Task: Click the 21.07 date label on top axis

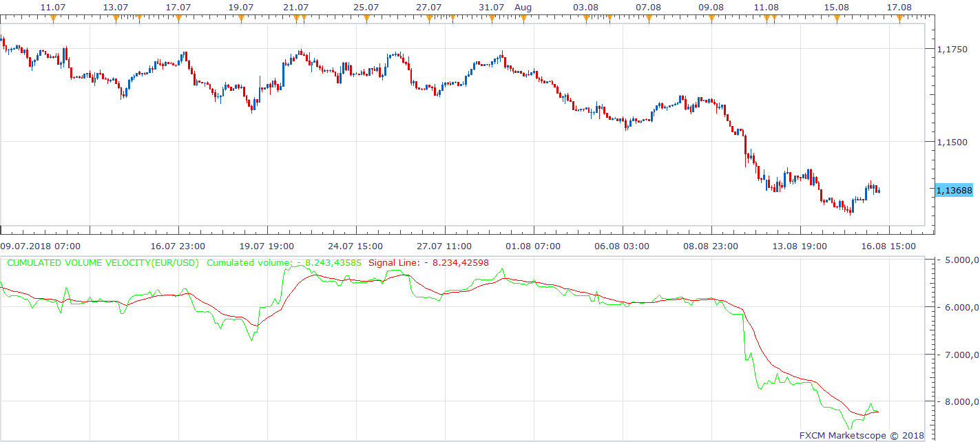Action: pos(296,7)
